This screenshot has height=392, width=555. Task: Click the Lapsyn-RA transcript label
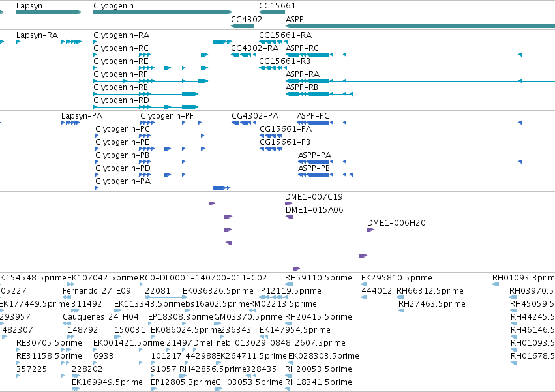pyautogui.click(x=37, y=35)
